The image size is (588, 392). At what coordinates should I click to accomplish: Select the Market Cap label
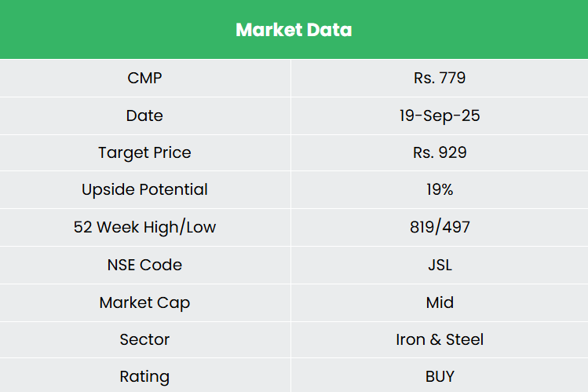[144, 302]
